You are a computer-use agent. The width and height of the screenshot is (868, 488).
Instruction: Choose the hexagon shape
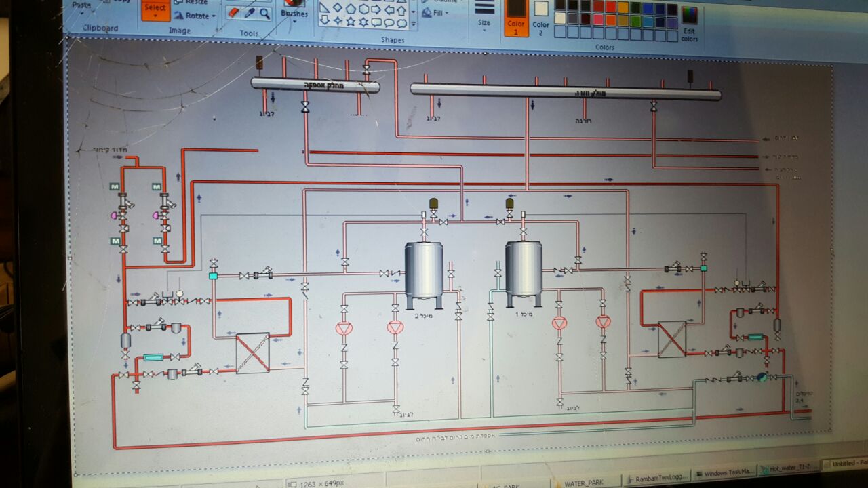(x=363, y=8)
